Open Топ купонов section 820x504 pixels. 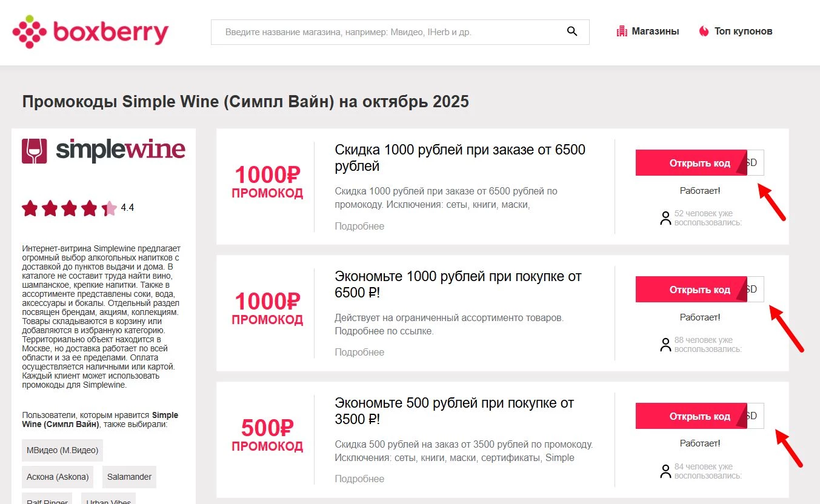(x=742, y=30)
